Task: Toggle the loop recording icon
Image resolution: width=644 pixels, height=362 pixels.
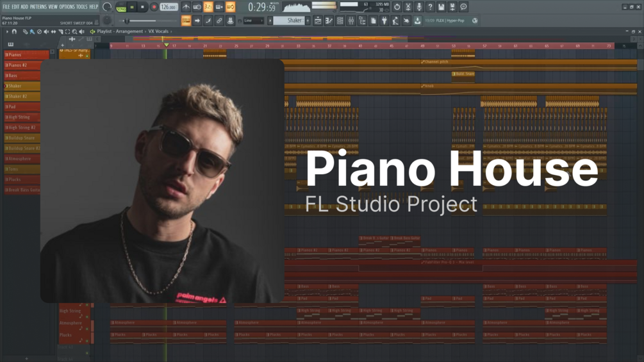Action: click(x=231, y=7)
